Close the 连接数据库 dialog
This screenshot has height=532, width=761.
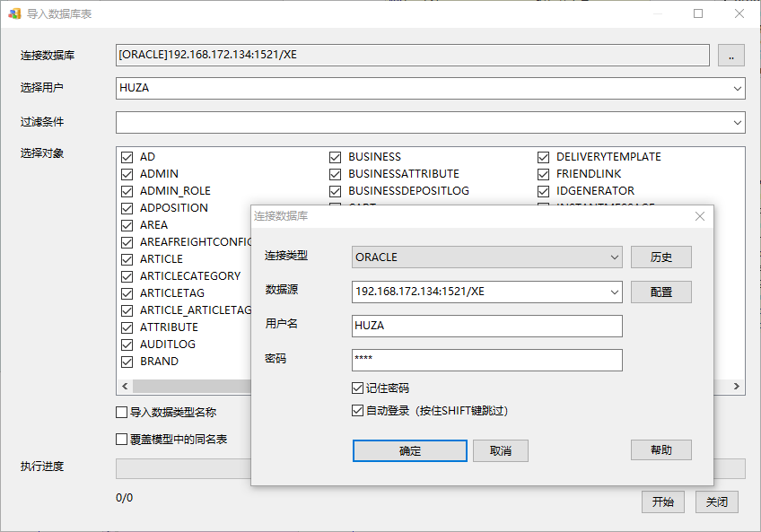click(x=699, y=216)
